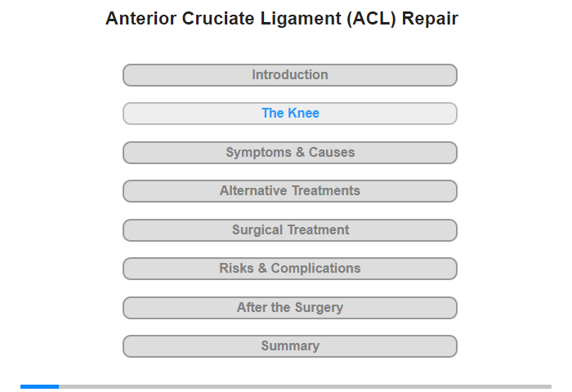This screenshot has height=392, width=572.
Task: Select the 'Surgical Treatment' text label
Action: point(290,230)
